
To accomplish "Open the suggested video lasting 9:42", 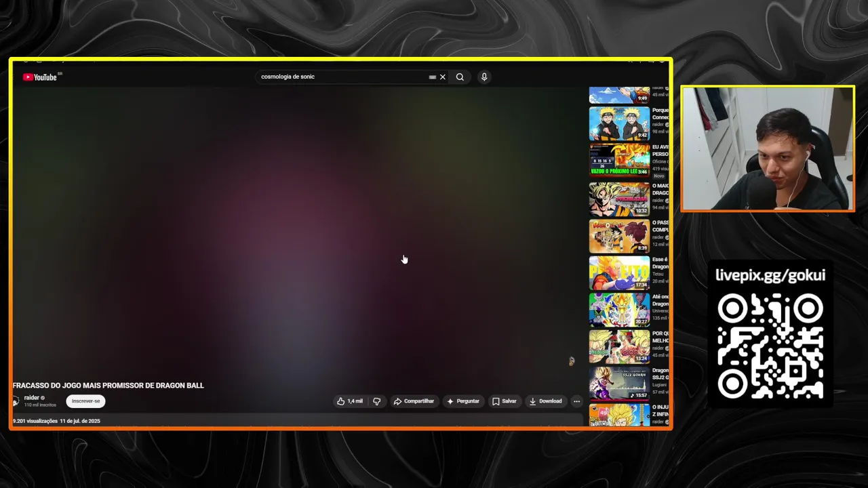I will click(x=619, y=123).
